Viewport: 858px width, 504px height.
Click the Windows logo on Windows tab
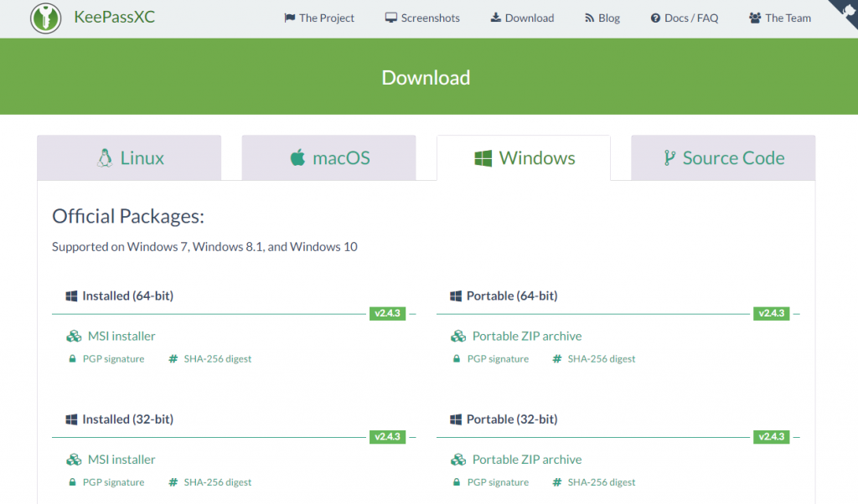point(483,158)
